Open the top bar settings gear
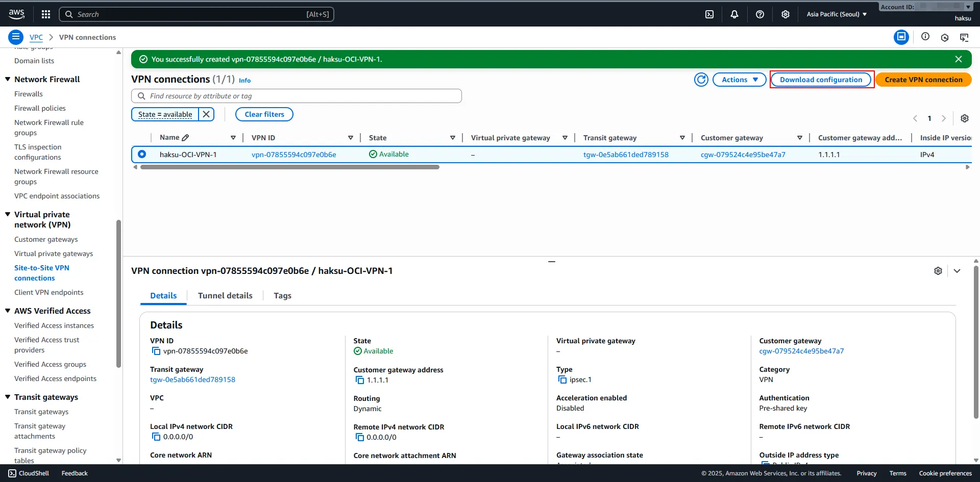 coord(786,14)
